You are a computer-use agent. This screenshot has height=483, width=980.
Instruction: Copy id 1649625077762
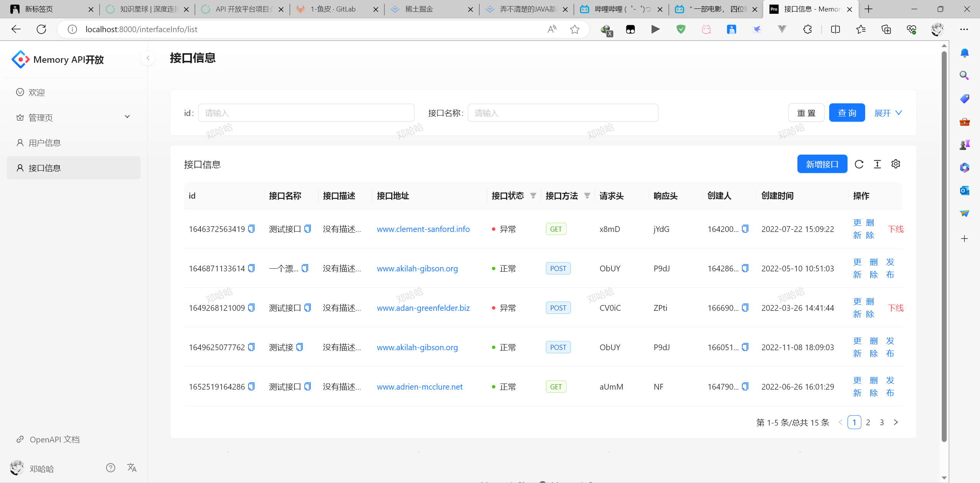(x=252, y=347)
